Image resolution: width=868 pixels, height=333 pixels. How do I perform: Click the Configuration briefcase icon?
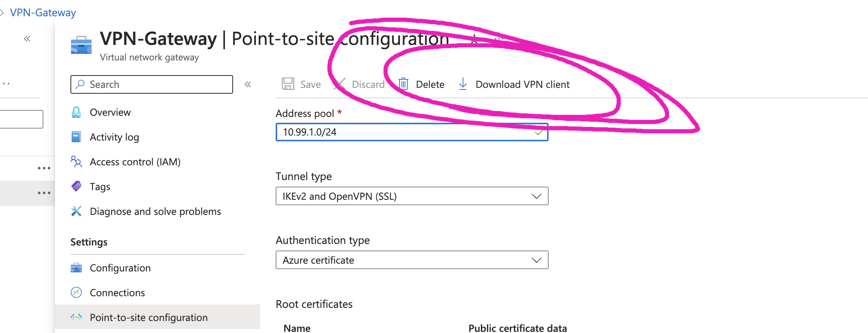(x=76, y=268)
